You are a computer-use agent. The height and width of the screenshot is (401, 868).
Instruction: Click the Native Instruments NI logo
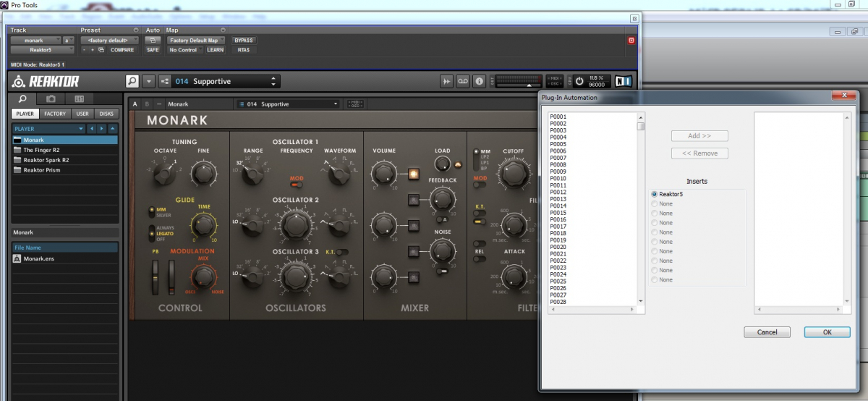click(624, 82)
